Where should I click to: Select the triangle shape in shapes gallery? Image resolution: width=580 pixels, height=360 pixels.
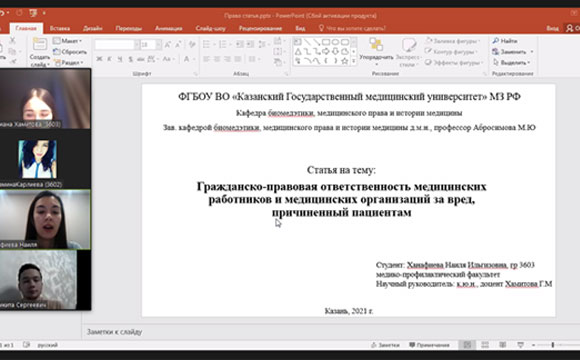point(298,51)
